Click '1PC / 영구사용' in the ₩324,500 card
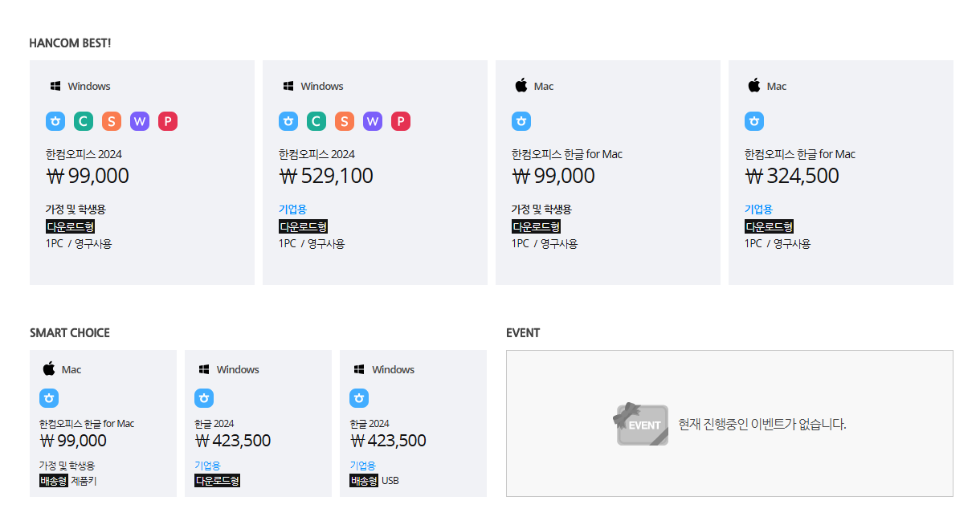980x525 pixels. tap(778, 244)
